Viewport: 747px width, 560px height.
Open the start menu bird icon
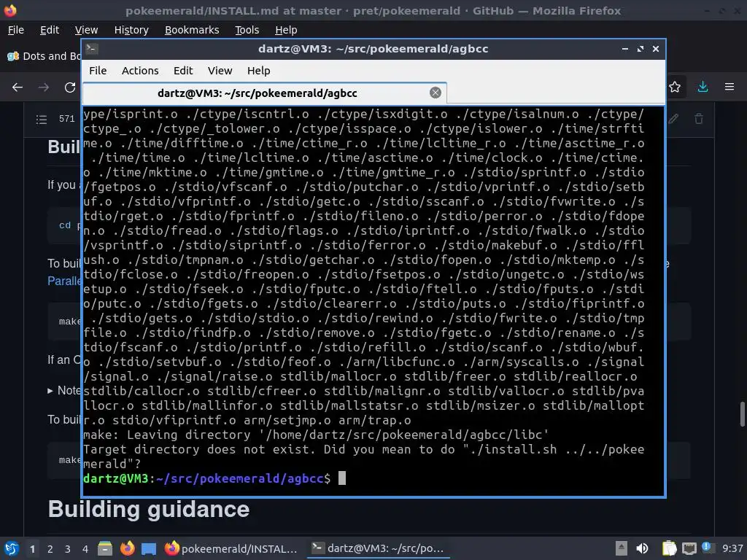coord(12,548)
